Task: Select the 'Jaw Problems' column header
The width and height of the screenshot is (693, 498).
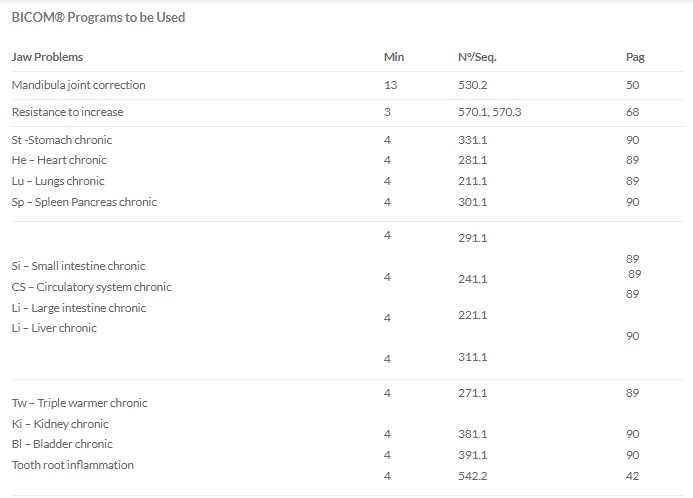Action: point(47,57)
